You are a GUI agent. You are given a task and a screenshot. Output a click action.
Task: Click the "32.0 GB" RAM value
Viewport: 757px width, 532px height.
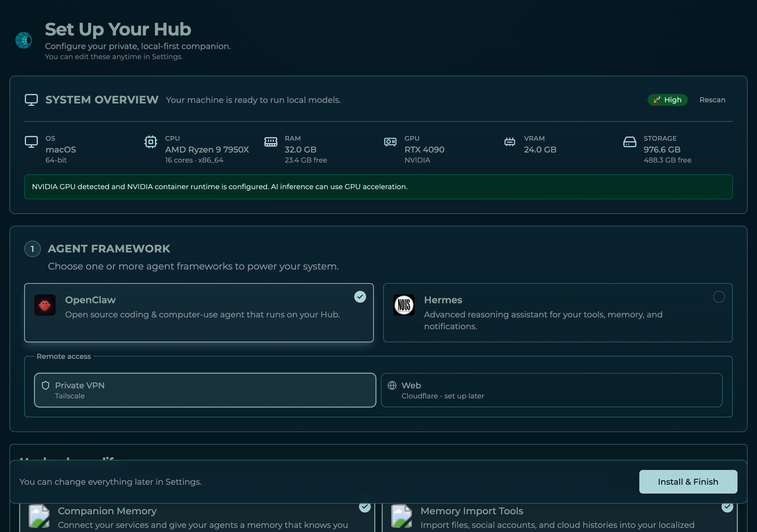tap(300, 150)
